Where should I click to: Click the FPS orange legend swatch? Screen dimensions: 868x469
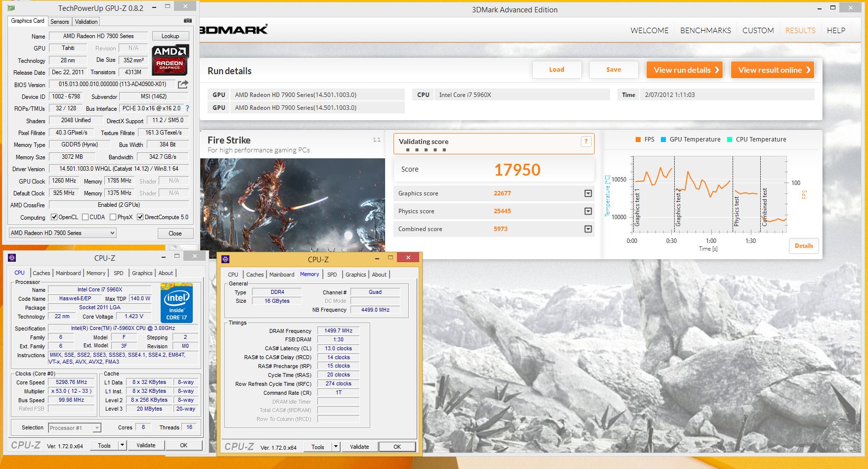pyautogui.click(x=638, y=140)
